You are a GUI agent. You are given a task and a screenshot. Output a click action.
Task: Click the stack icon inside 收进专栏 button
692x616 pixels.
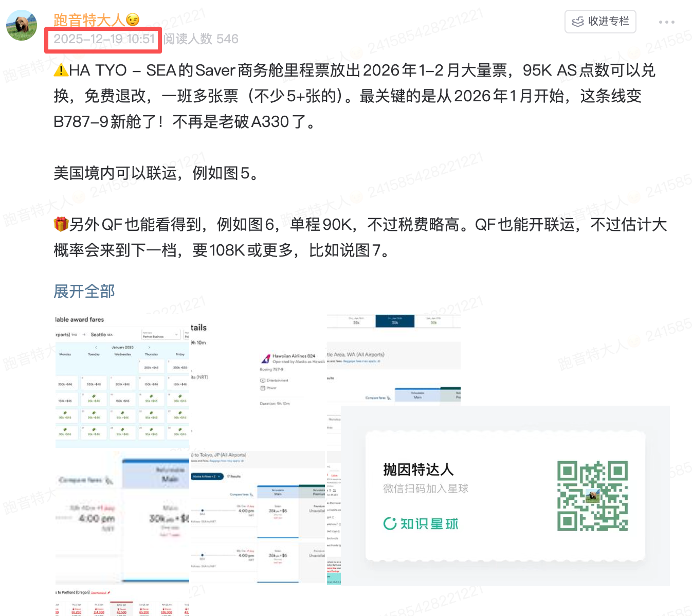[577, 22]
